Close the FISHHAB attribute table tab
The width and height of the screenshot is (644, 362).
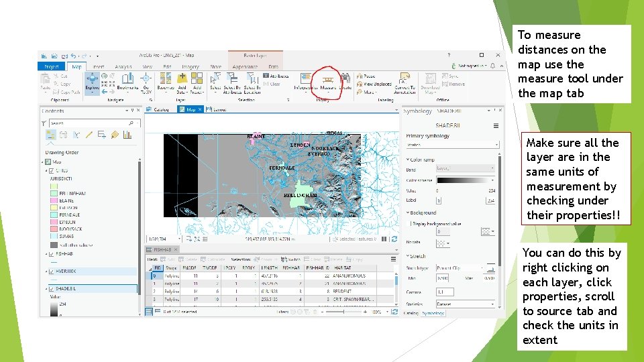point(176,249)
